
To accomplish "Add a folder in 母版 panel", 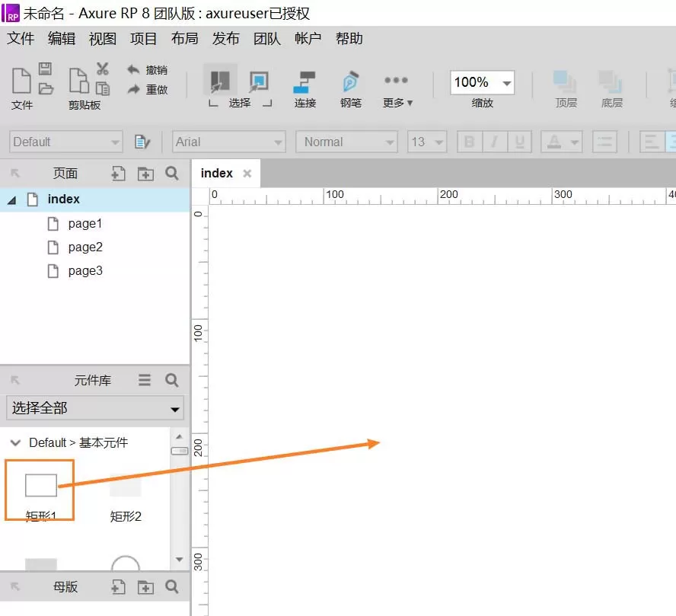I will [145, 587].
